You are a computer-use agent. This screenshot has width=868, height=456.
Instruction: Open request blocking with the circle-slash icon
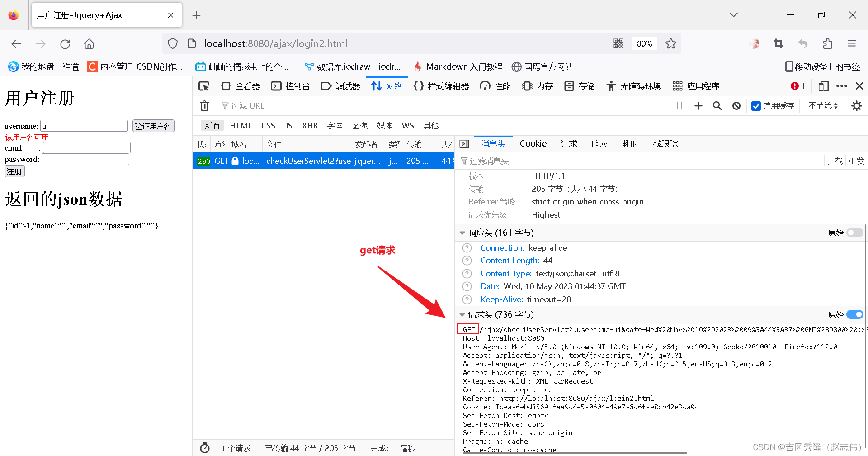coord(736,105)
